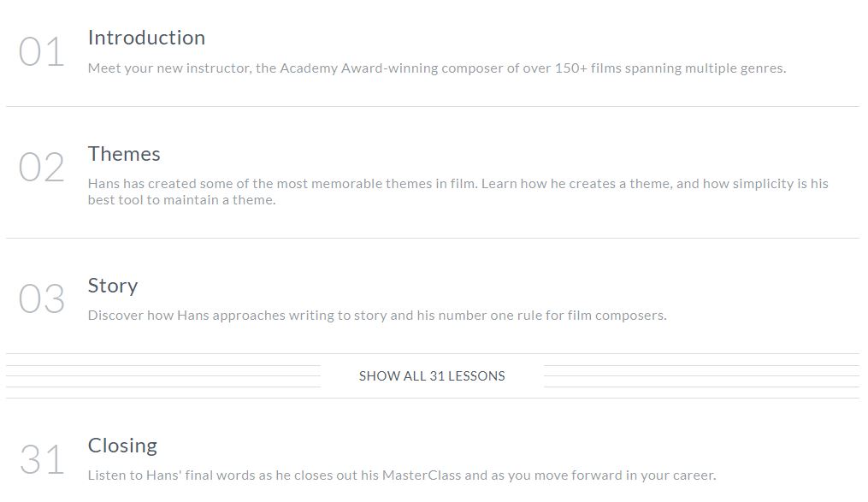Open the Story lesson title
The image size is (868, 502).
[112, 286]
